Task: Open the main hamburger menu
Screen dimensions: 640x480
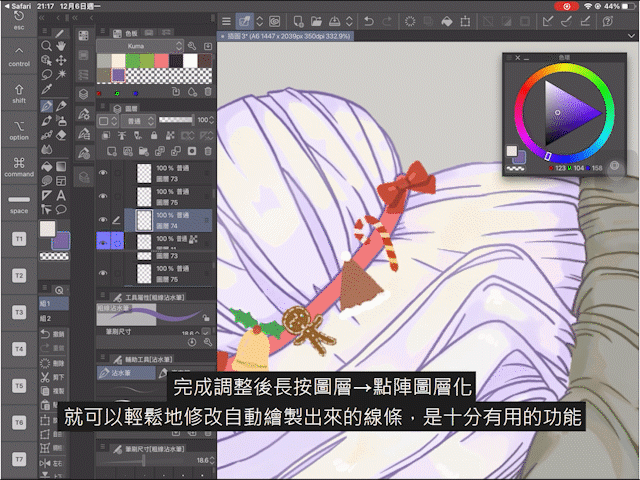Action: click(x=227, y=21)
